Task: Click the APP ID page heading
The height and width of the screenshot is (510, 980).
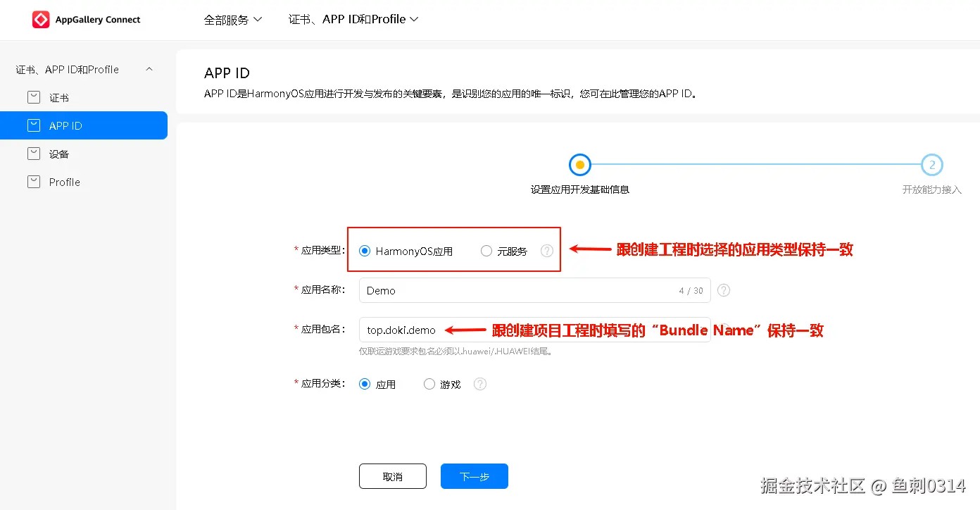Action: point(227,73)
